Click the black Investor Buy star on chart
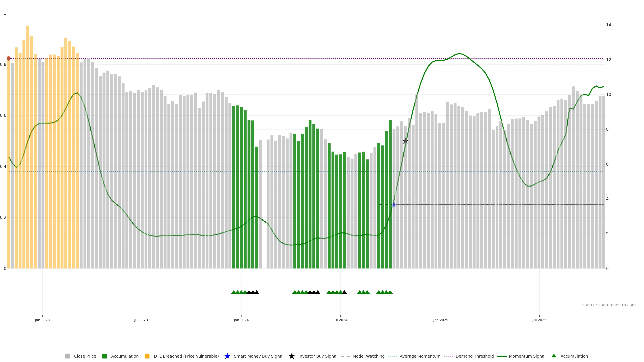644x362 pixels. point(405,141)
